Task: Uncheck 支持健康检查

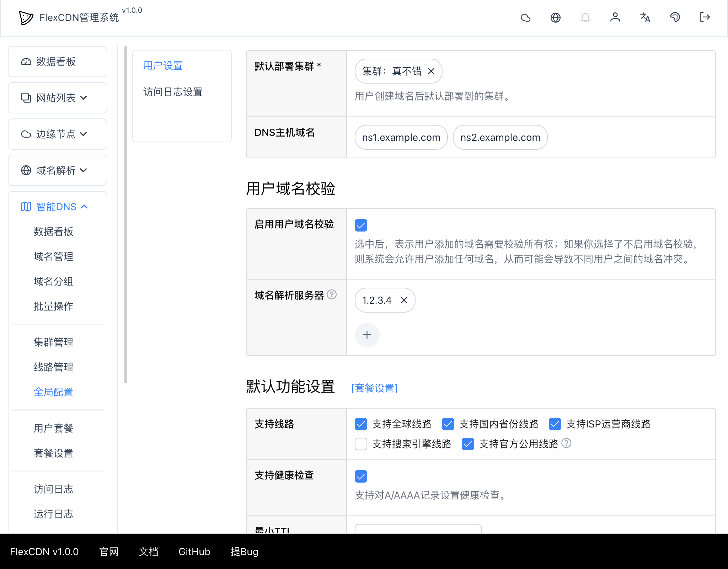Action: (x=361, y=476)
